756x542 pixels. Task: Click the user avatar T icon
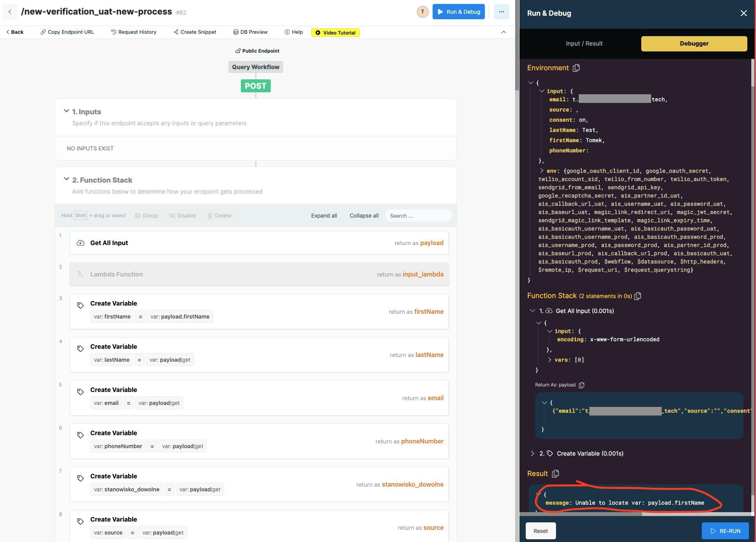(422, 12)
